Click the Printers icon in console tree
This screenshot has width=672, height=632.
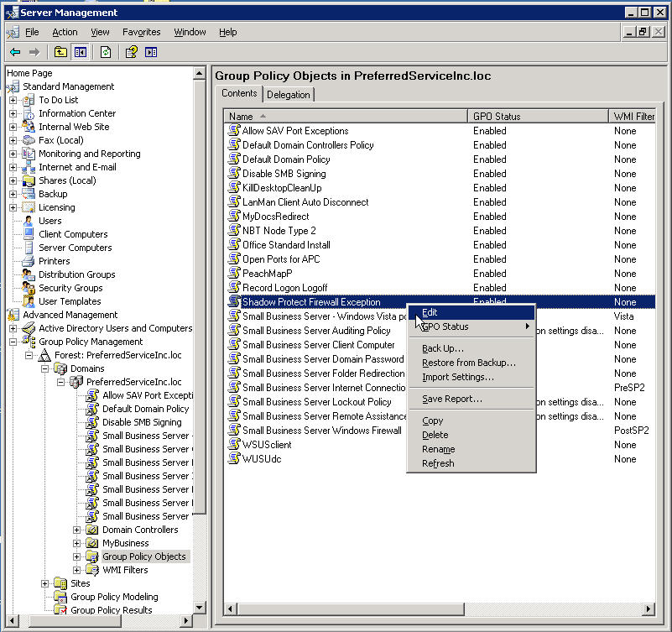[29, 261]
